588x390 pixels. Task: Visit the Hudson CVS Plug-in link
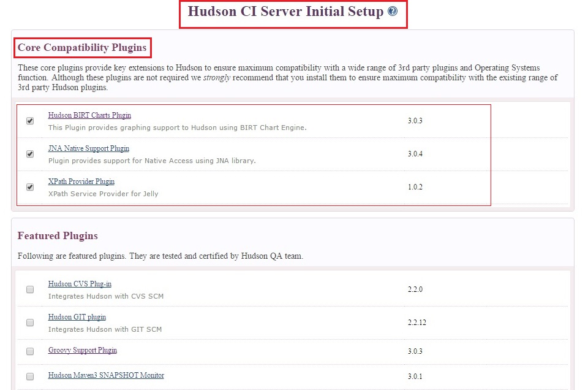coord(80,284)
